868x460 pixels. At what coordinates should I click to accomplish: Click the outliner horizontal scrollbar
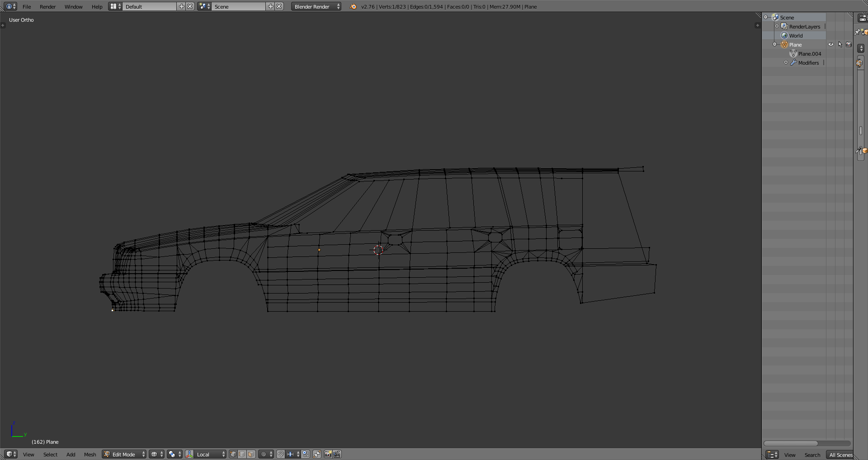pos(791,443)
